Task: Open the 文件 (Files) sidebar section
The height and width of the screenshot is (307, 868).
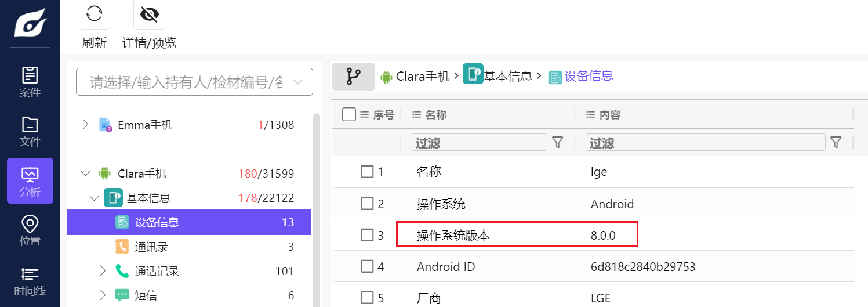Action: [x=30, y=131]
